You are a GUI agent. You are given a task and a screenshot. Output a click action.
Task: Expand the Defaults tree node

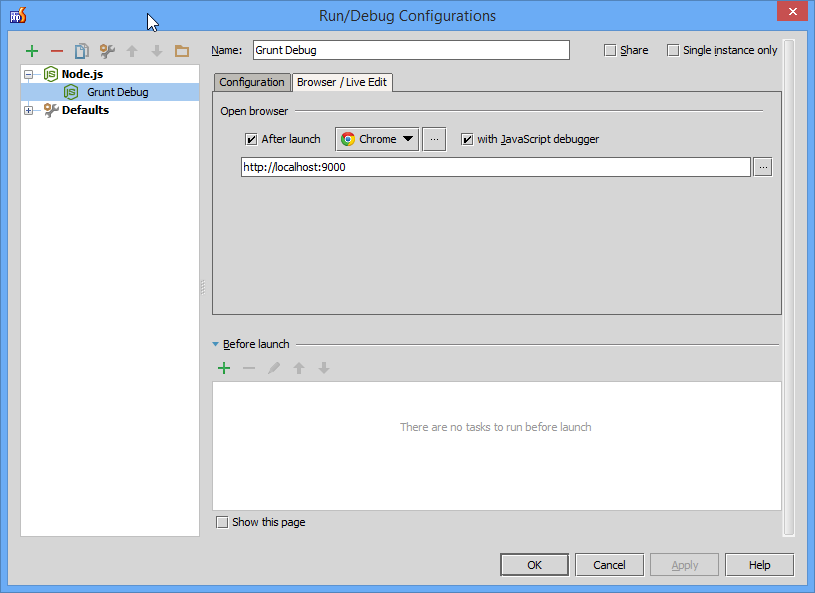pyautogui.click(x=29, y=110)
